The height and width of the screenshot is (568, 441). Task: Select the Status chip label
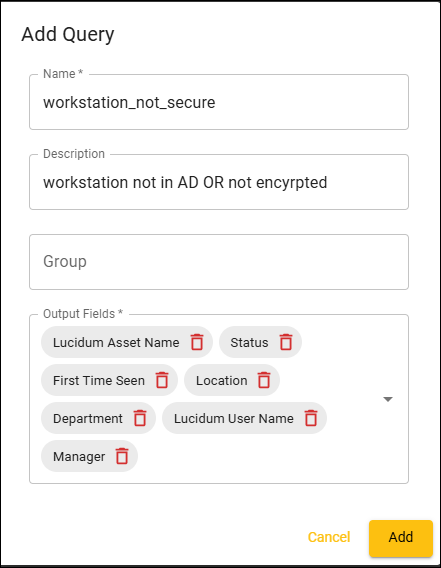(x=249, y=342)
